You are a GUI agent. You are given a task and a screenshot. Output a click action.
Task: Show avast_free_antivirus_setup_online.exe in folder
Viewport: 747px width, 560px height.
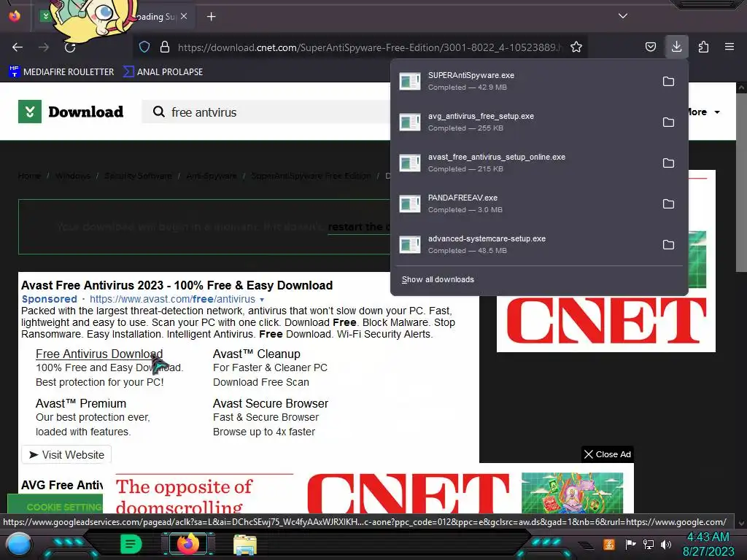668,163
